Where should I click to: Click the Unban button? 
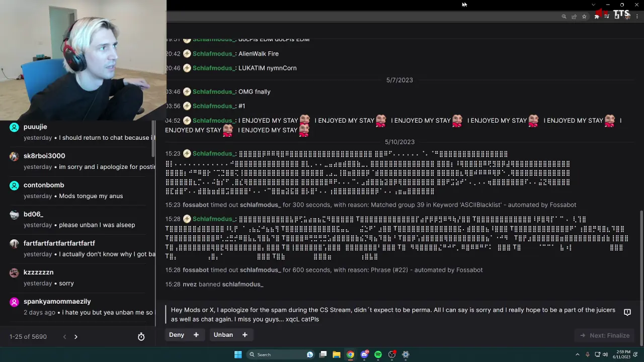tap(223, 334)
